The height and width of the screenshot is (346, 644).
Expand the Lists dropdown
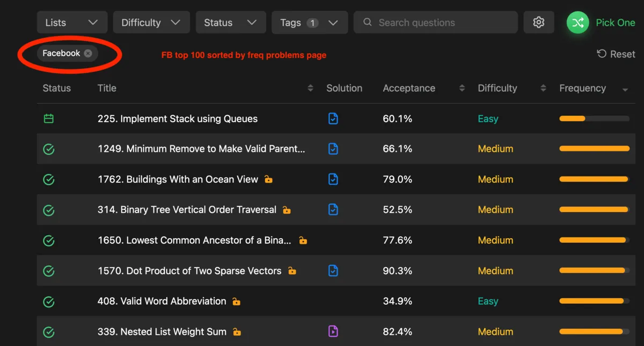[x=72, y=23]
